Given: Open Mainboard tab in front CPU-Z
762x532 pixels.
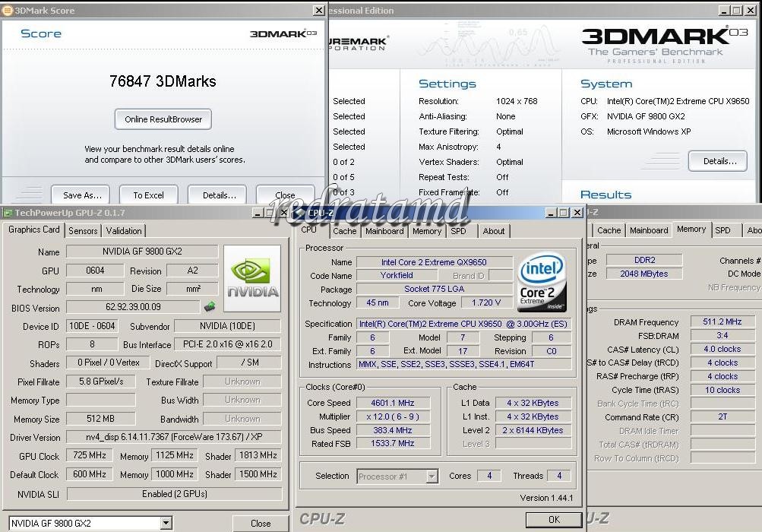Looking at the screenshot, I should [x=384, y=231].
